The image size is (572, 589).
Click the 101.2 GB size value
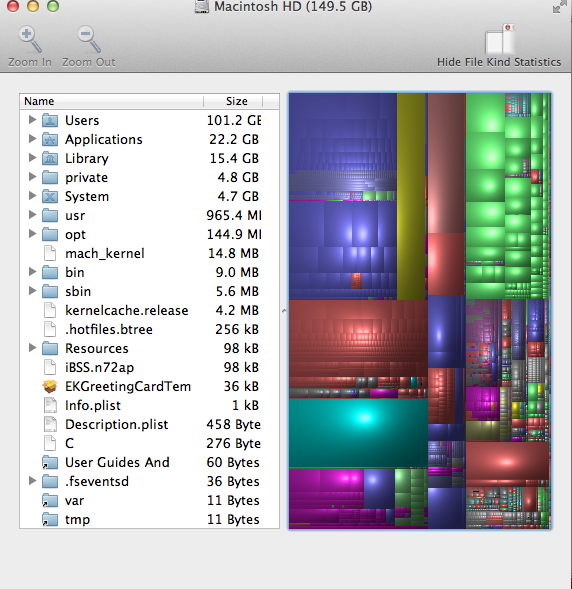(234, 120)
